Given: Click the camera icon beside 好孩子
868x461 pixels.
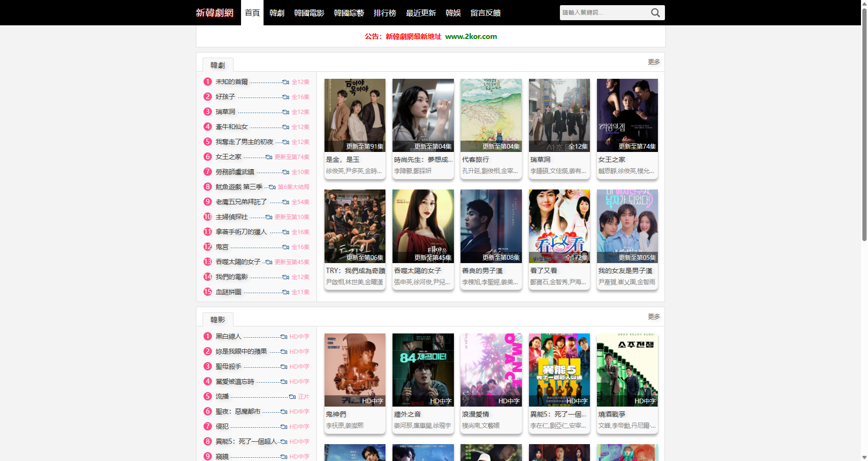Looking at the screenshot, I should (286, 97).
